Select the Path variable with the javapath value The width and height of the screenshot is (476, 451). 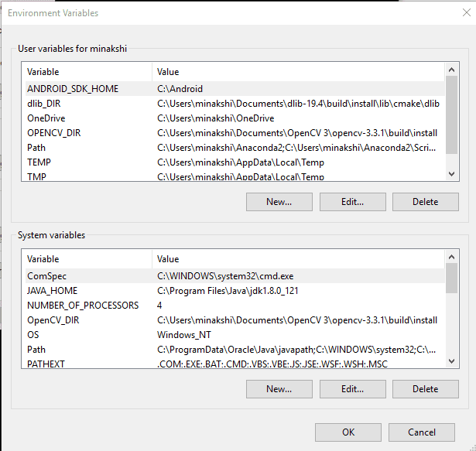click(235, 350)
